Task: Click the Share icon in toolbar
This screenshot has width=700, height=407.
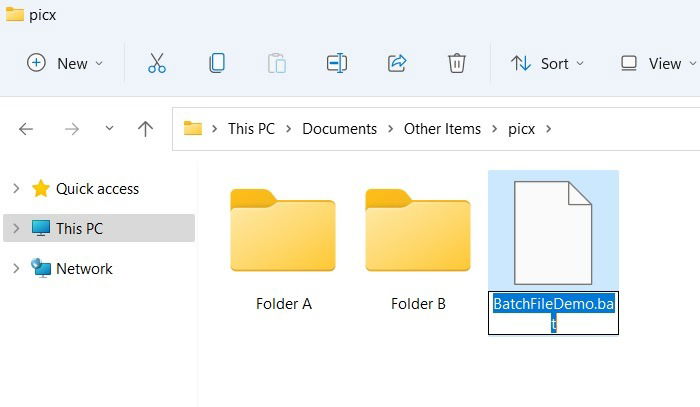Action: click(397, 63)
